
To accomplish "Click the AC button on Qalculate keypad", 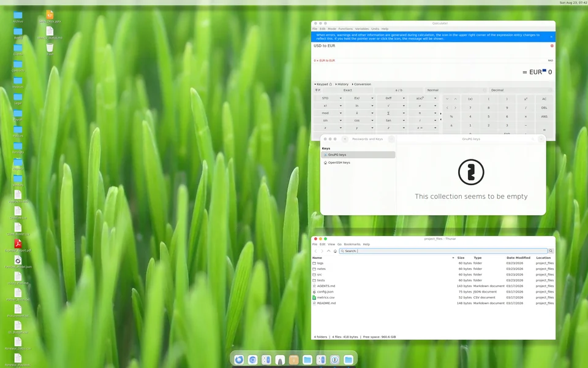I will pyautogui.click(x=544, y=99).
